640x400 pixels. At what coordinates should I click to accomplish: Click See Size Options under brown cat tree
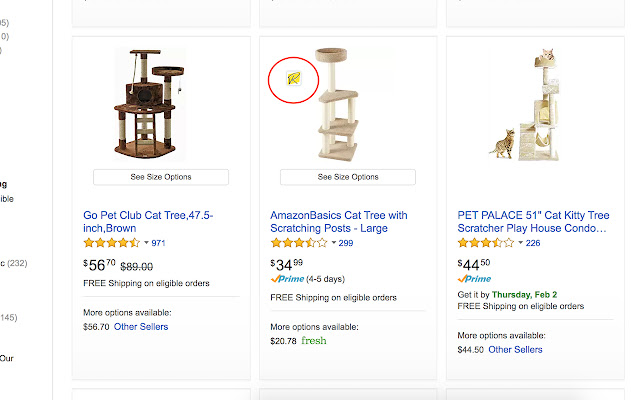point(161,177)
